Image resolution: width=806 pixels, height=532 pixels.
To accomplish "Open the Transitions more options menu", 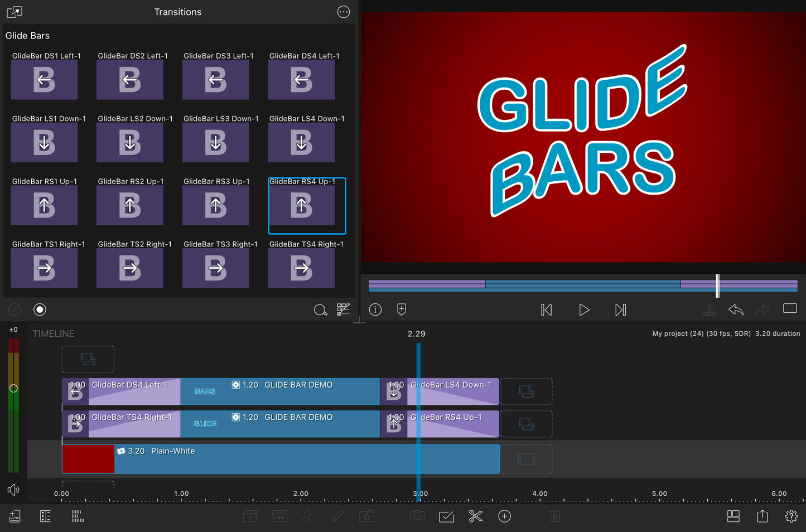I will [x=344, y=12].
